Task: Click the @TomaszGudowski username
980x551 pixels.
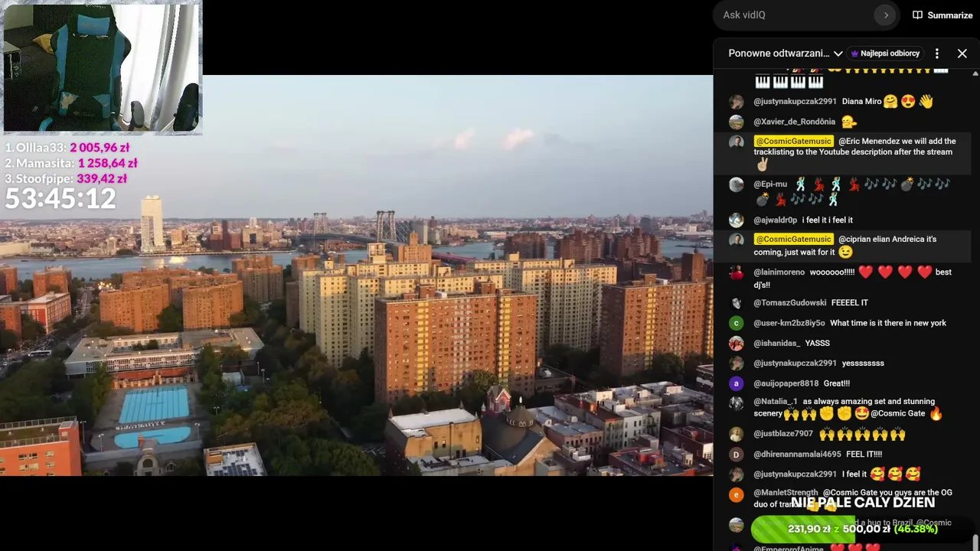Action: (790, 303)
